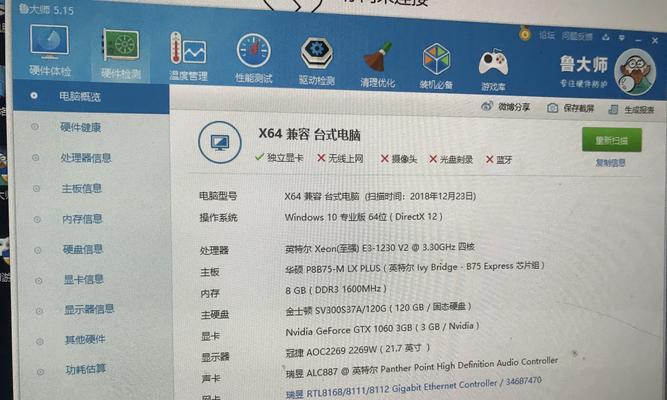
Task: Click the skin dropdown icon in title bar
Action: tap(622, 38)
